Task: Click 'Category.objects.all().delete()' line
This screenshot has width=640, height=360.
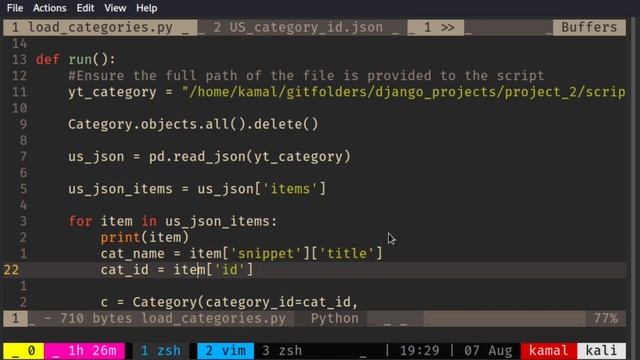Action: click(x=193, y=124)
